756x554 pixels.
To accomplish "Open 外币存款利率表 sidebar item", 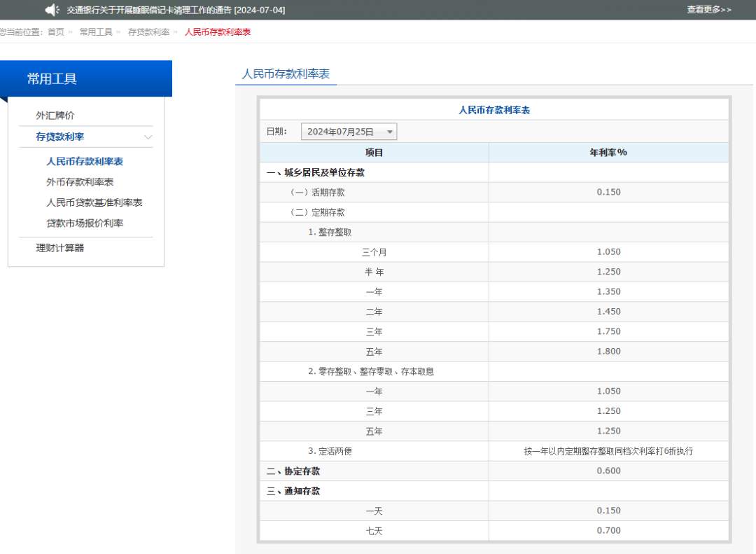I will click(80, 182).
